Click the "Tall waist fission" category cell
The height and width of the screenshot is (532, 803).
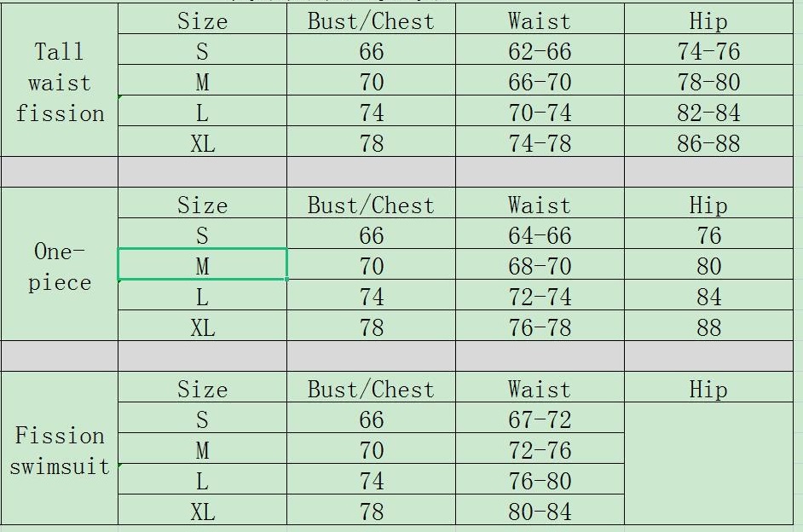[59, 82]
